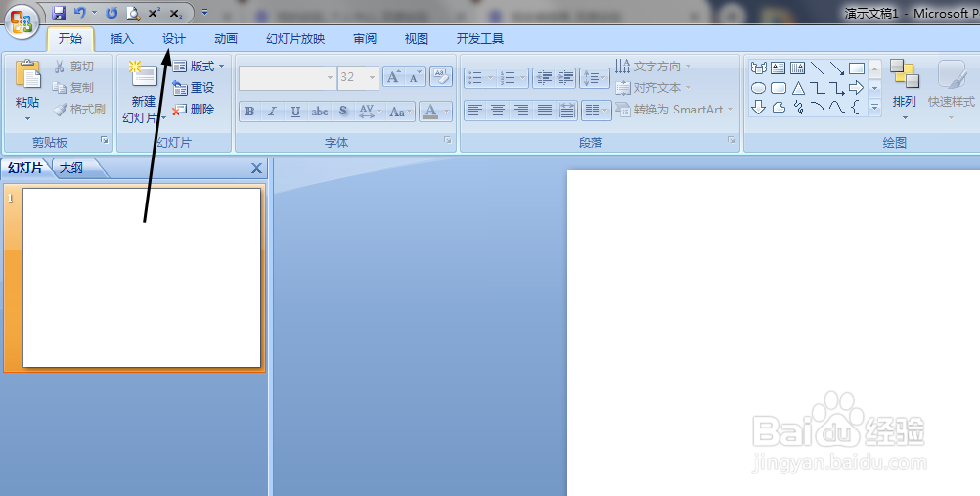
Task: Apply the font color A
Action: tap(430, 112)
